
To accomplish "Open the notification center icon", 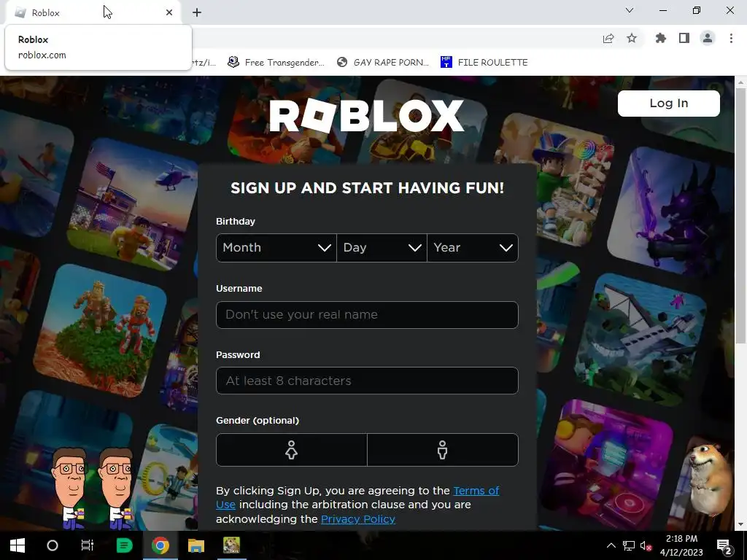I will (x=724, y=545).
